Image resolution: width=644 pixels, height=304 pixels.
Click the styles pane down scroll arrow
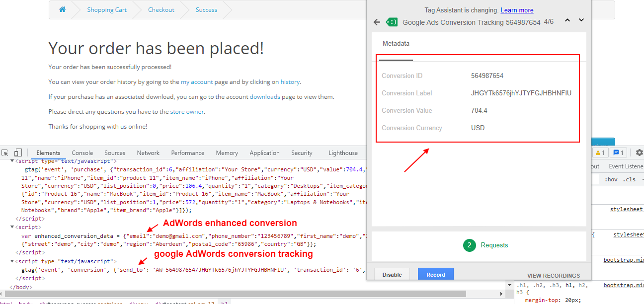click(x=509, y=285)
